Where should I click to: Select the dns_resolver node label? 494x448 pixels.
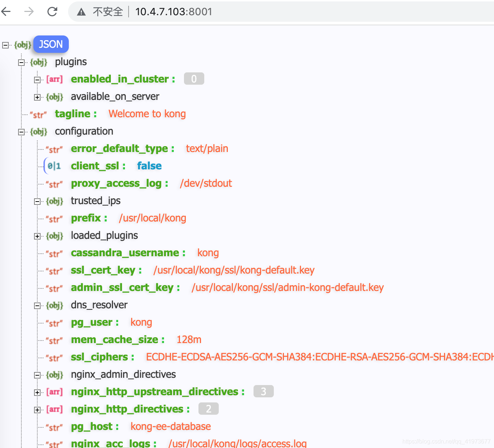click(x=99, y=305)
